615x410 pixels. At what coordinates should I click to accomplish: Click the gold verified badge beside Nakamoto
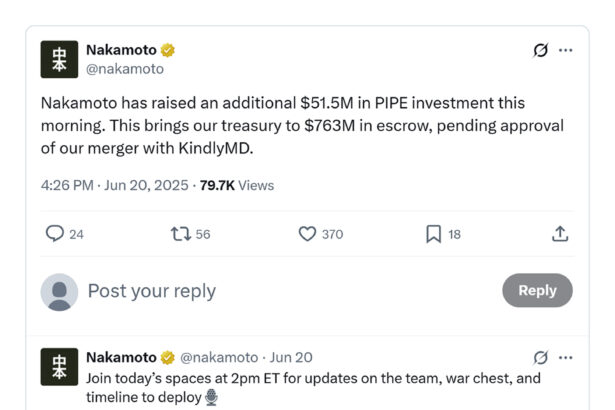169,50
